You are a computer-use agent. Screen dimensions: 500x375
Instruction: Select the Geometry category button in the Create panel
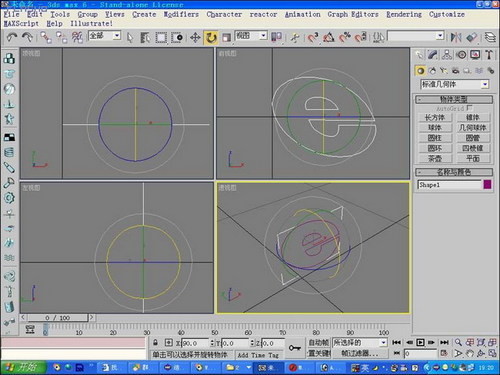421,71
